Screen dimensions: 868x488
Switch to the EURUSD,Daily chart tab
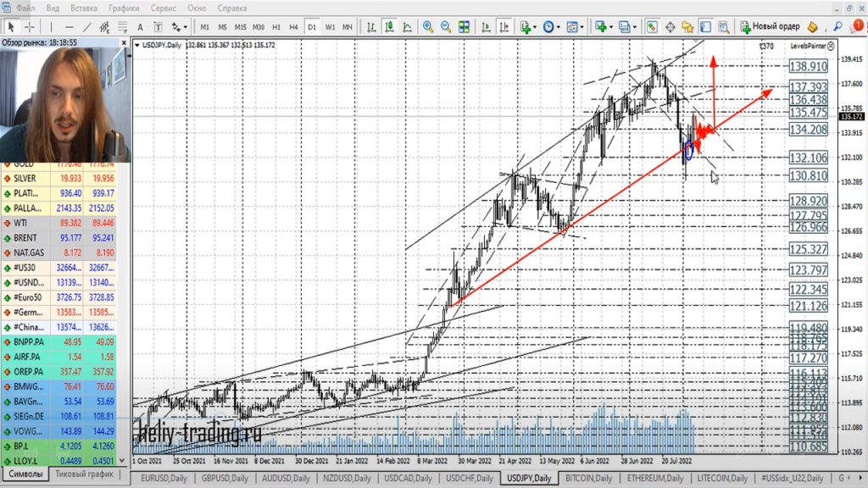164,479
